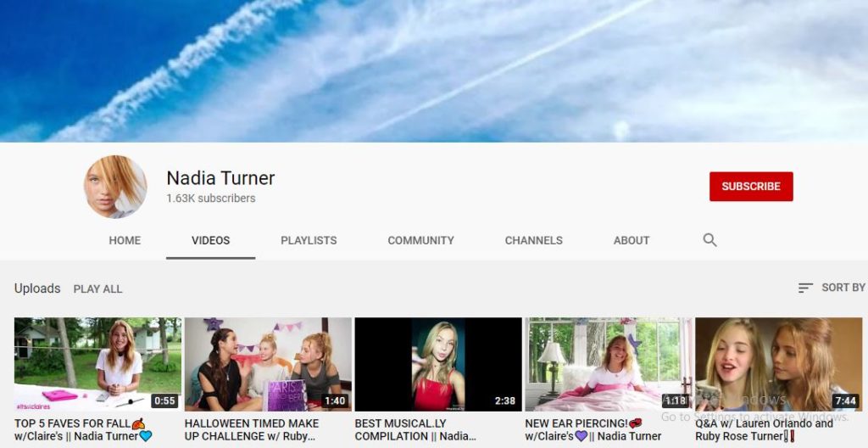Open the Sort By filter icon
This screenshot has width=868, height=448.
tap(805, 288)
